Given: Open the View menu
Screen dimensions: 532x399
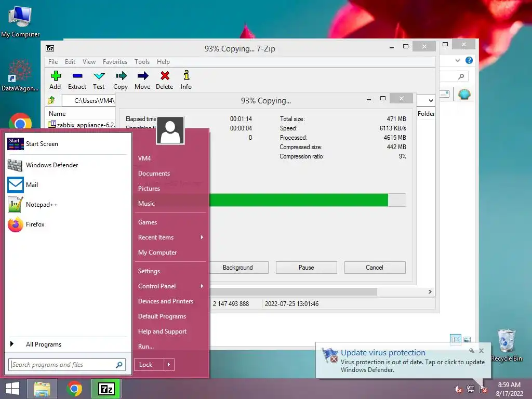Looking at the screenshot, I should (x=89, y=62).
